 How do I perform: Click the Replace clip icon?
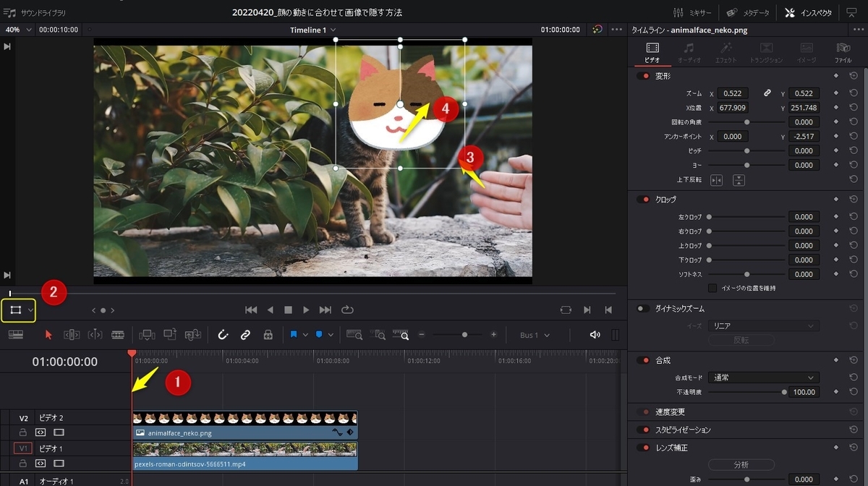[193, 335]
